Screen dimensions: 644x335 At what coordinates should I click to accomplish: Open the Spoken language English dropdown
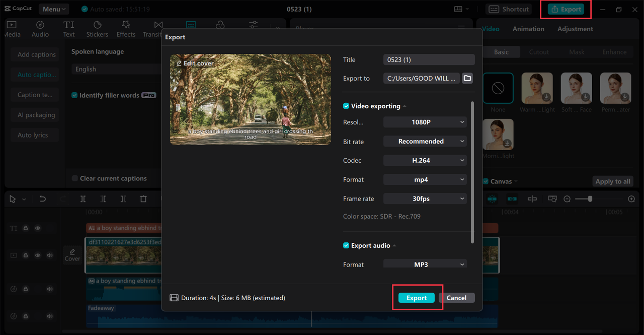click(x=117, y=69)
